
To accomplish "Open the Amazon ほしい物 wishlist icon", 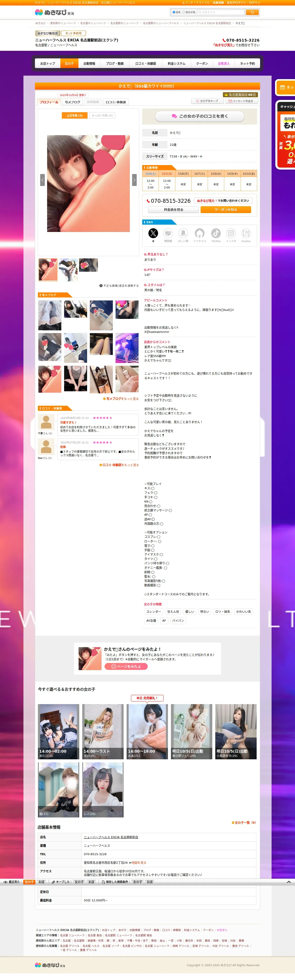I will point(183,233).
